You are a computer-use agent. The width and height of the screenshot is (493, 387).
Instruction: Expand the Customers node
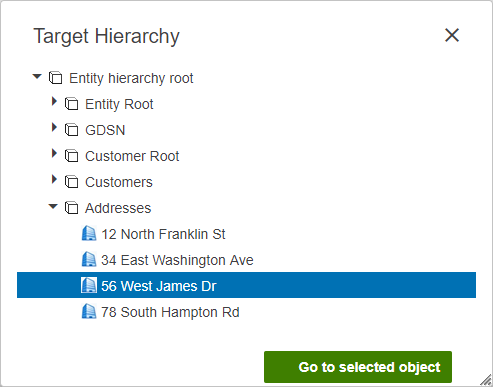[x=54, y=179]
